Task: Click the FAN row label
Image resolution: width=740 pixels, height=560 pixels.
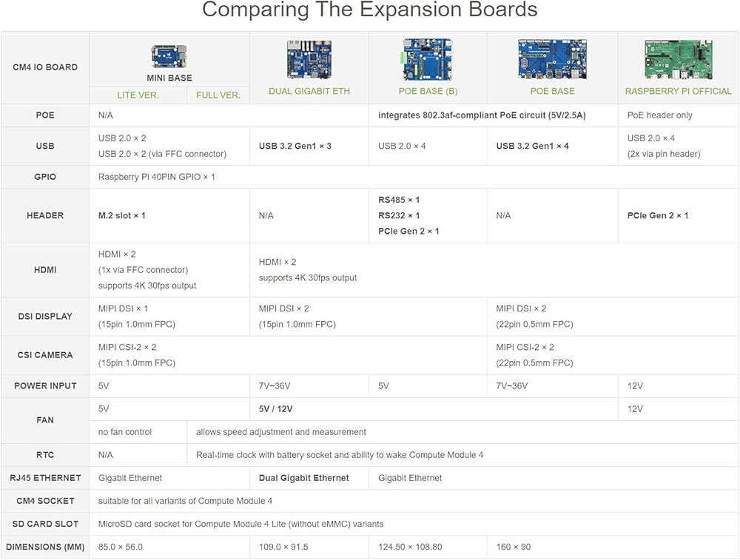Action: tap(45, 420)
